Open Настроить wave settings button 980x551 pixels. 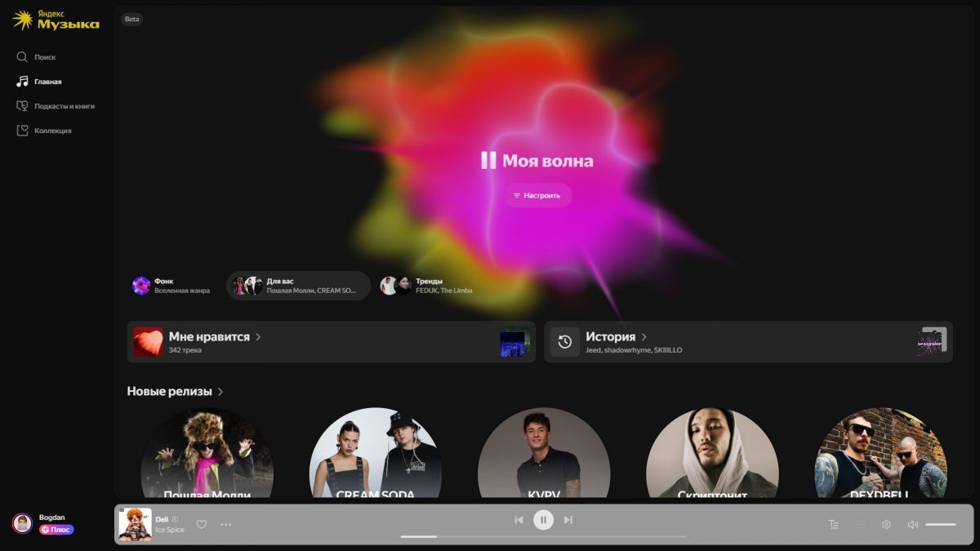click(537, 196)
